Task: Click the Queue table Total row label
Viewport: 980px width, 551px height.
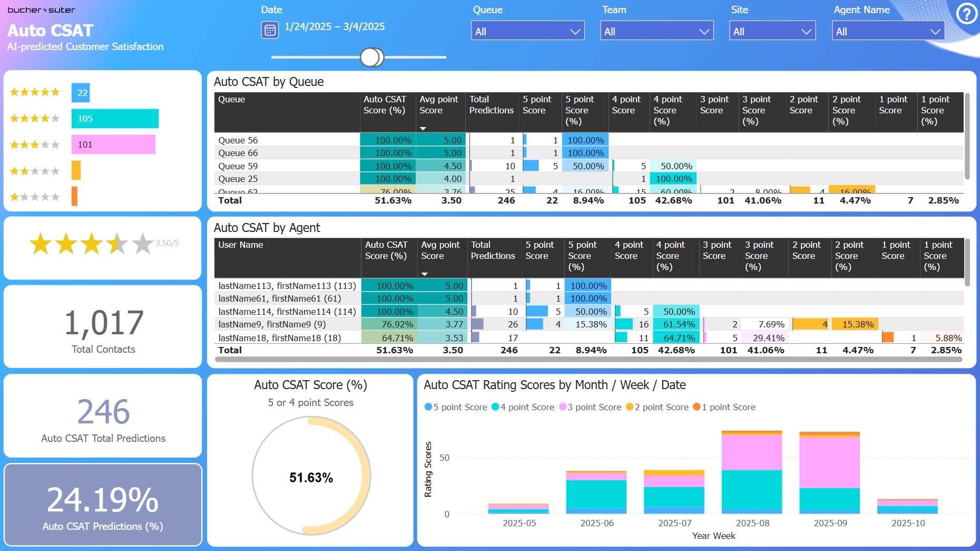Action: click(230, 200)
